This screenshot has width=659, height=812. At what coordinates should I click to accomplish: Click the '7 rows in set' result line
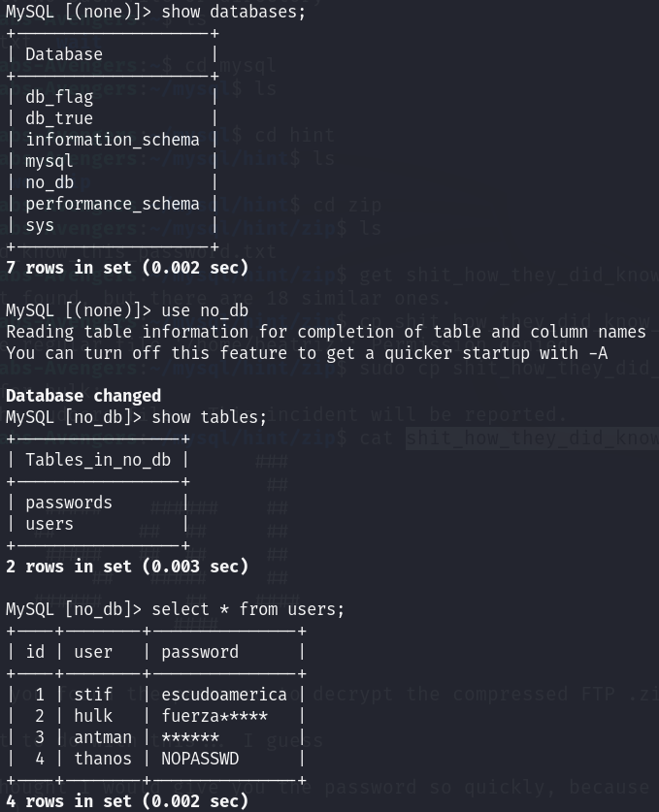(127, 268)
